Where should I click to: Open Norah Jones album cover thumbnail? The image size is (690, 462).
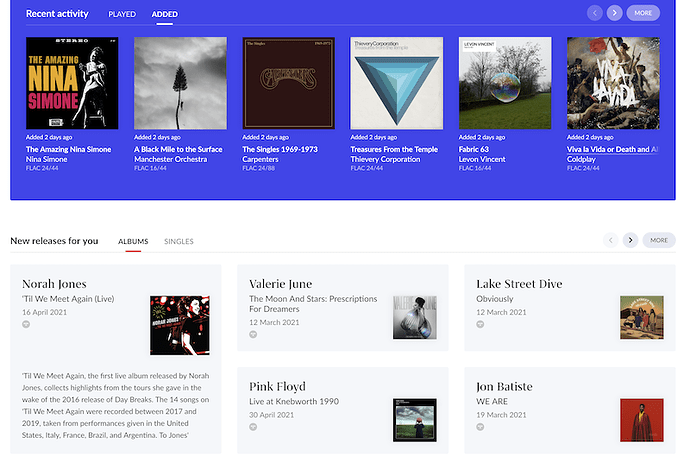(x=180, y=325)
